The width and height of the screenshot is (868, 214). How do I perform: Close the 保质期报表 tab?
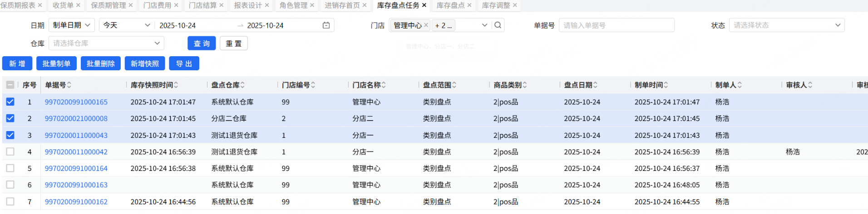coord(40,5)
